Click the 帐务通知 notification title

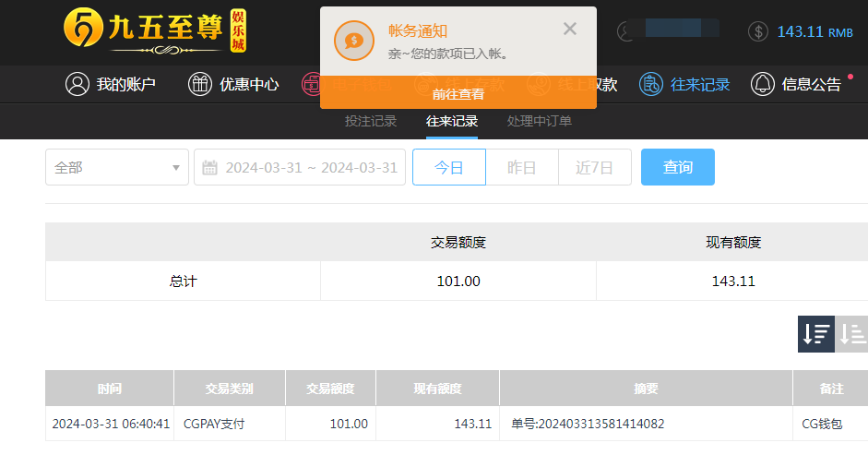[417, 31]
